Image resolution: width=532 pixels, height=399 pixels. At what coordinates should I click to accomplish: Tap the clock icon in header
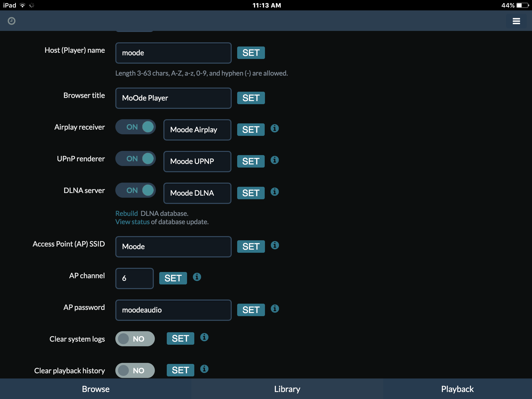coord(11,21)
